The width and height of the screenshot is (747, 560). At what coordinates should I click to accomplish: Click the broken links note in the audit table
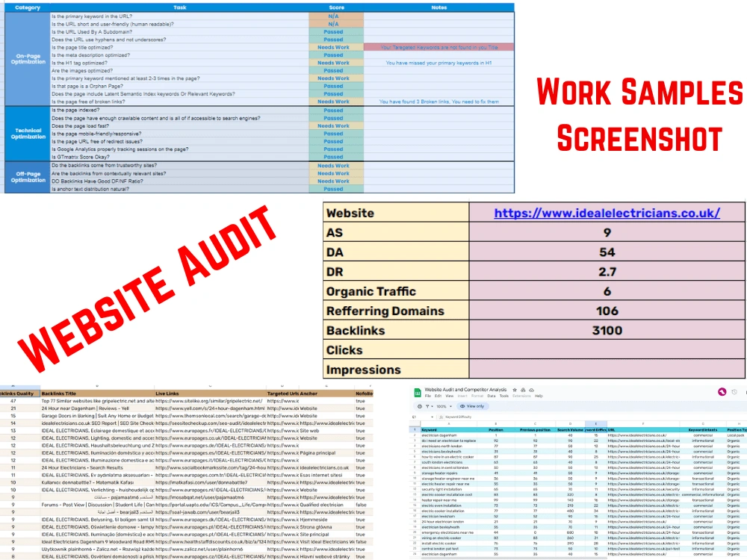click(439, 102)
